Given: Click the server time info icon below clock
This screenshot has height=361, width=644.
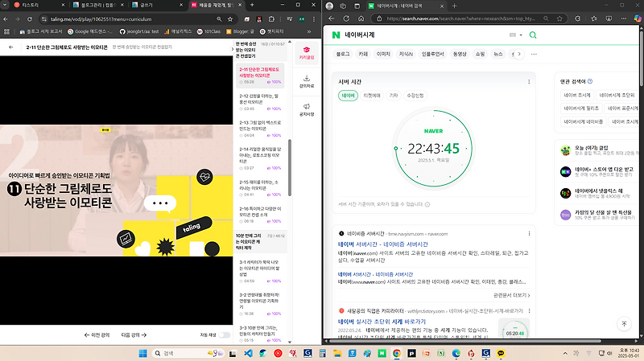Looking at the screenshot, I should pyautogui.click(x=427, y=204).
